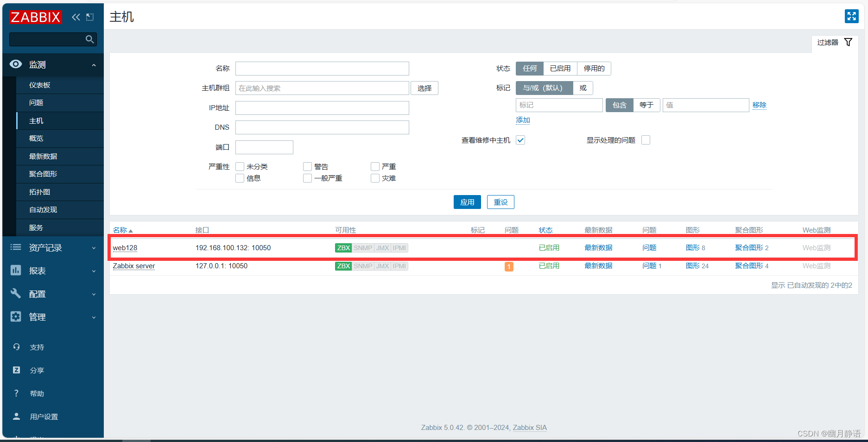
Task: Toggle the 严重 severity checkbox
Action: [375, 166]
